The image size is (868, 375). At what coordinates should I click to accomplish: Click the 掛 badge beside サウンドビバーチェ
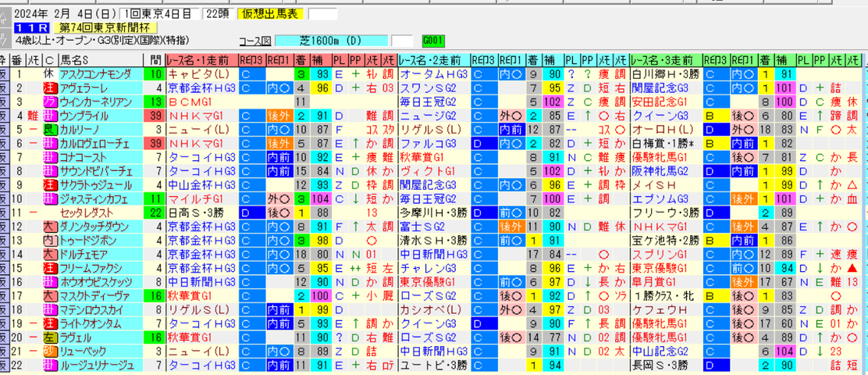50,170
